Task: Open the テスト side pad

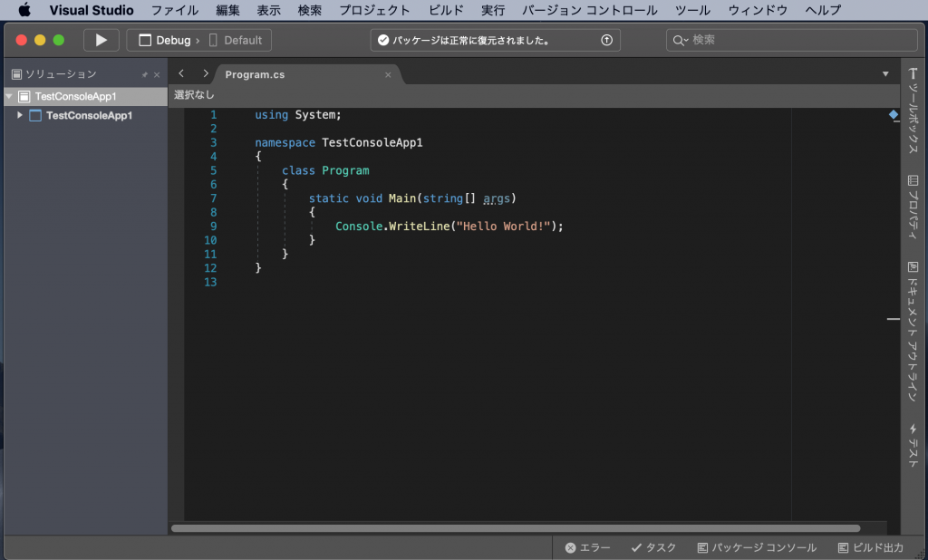Action: point(913,445)
